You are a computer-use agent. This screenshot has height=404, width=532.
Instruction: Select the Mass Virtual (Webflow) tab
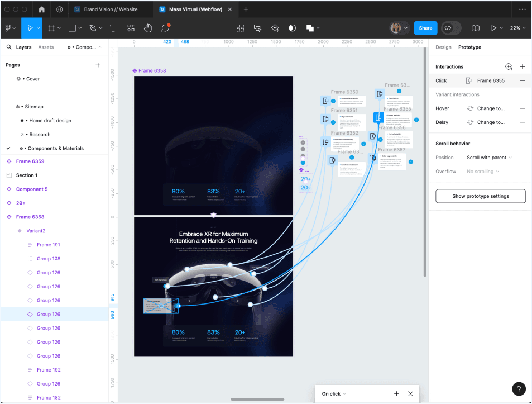point(195,9)
